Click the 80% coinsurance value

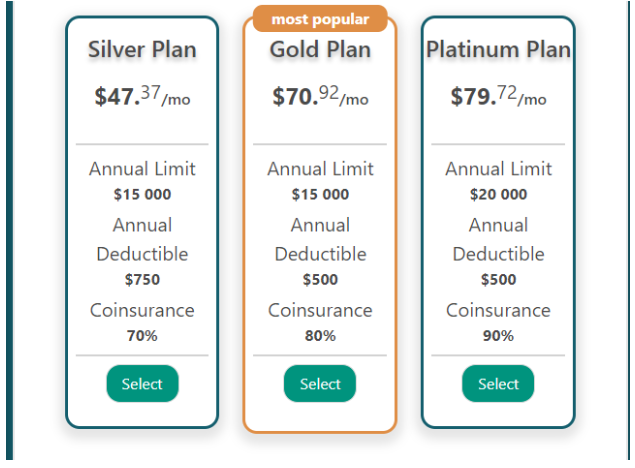tap(320, 335)
